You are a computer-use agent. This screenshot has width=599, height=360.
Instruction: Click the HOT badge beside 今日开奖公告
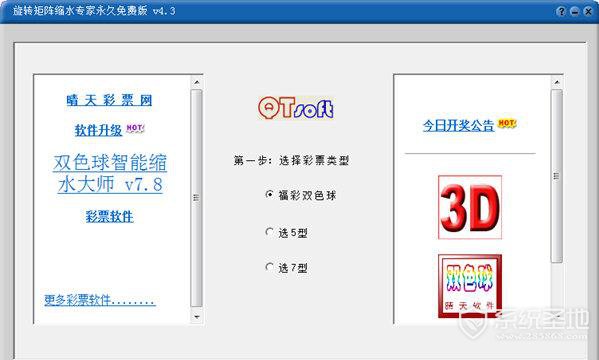[507, 123]
